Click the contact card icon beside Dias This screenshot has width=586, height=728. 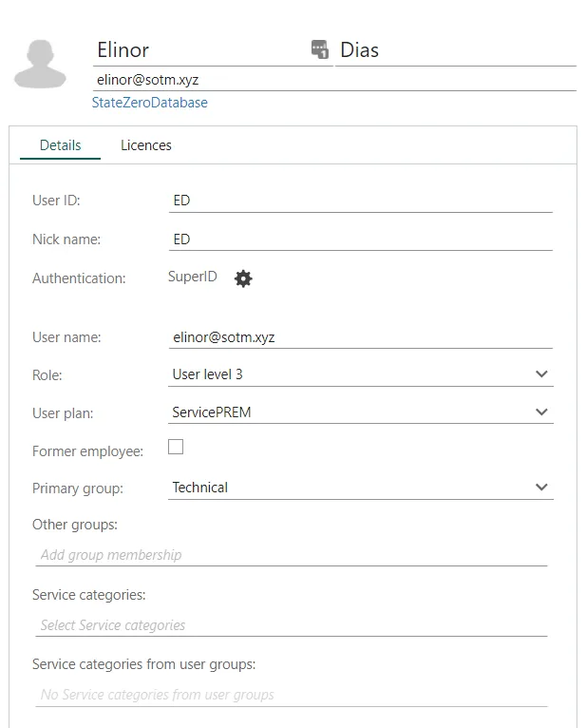(320, 49)
